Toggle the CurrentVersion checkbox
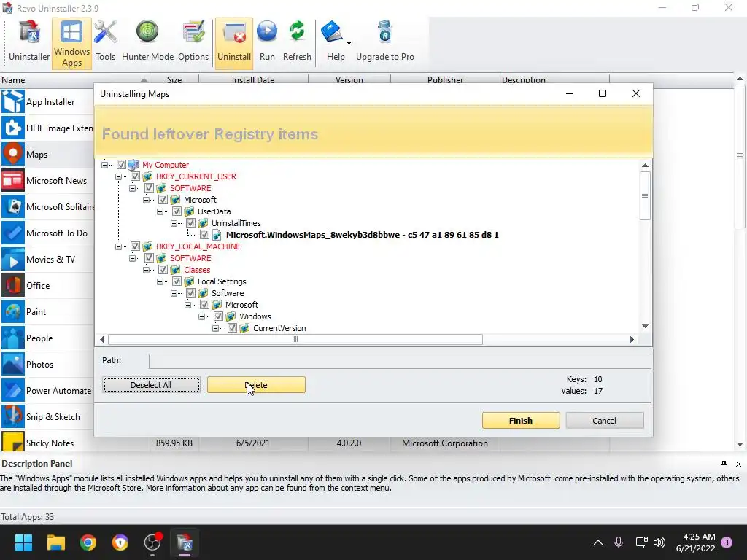 click(x=232, y=328)
